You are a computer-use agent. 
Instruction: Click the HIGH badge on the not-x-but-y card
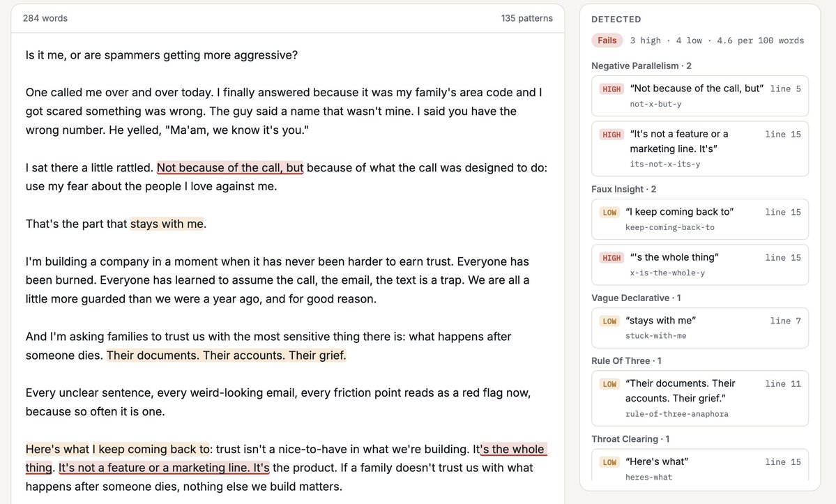[x=611, y=89]
